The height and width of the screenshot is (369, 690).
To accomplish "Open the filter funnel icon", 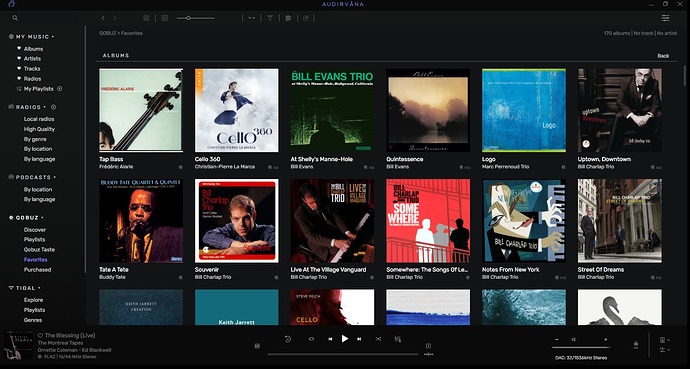I will (x=270, y=18).
